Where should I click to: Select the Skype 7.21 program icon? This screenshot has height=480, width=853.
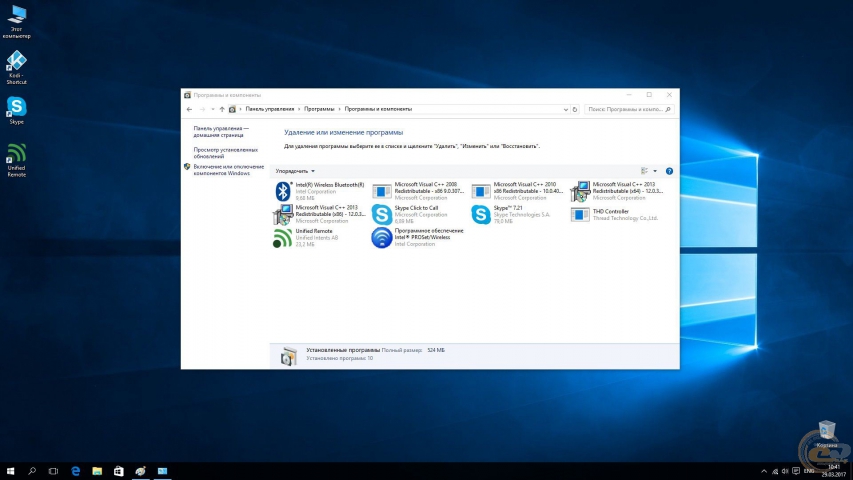point(480,214)
